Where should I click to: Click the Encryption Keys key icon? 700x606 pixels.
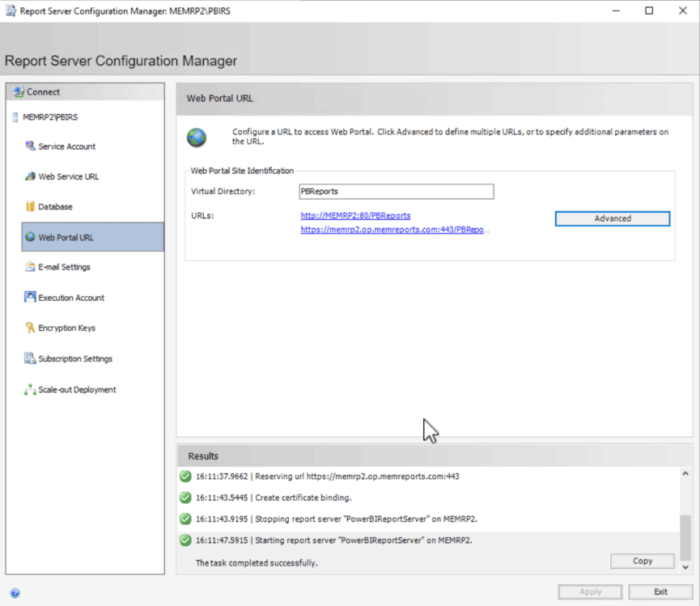30,328
